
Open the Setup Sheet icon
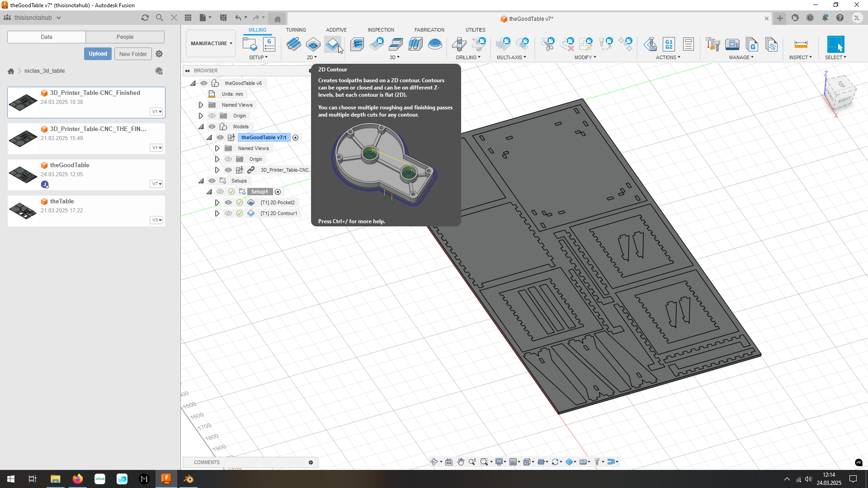tap(689, 44)
